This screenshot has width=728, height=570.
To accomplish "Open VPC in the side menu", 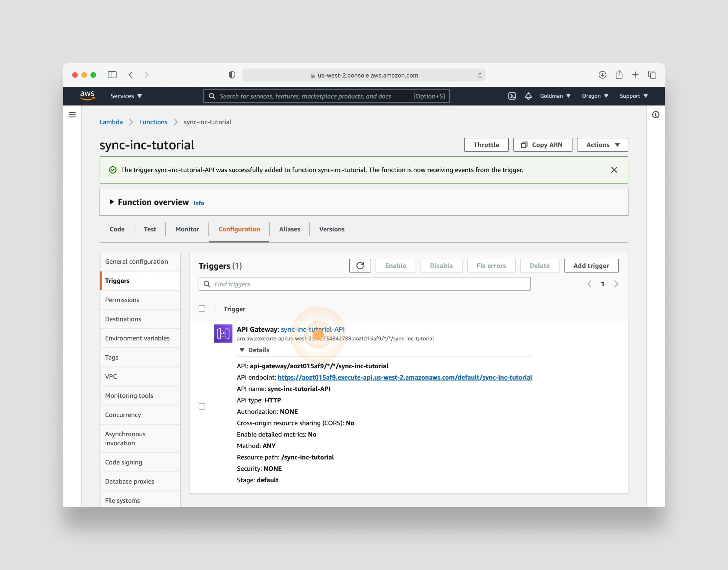I will click(140, 376).
